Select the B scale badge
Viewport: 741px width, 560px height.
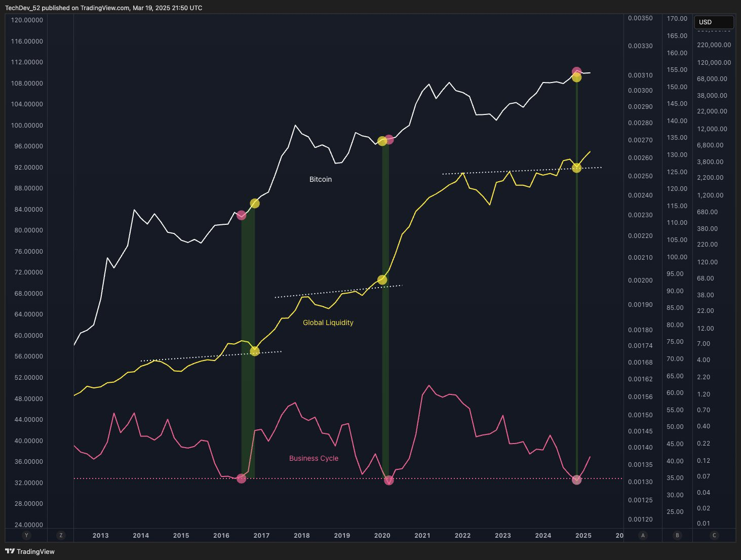677,535
